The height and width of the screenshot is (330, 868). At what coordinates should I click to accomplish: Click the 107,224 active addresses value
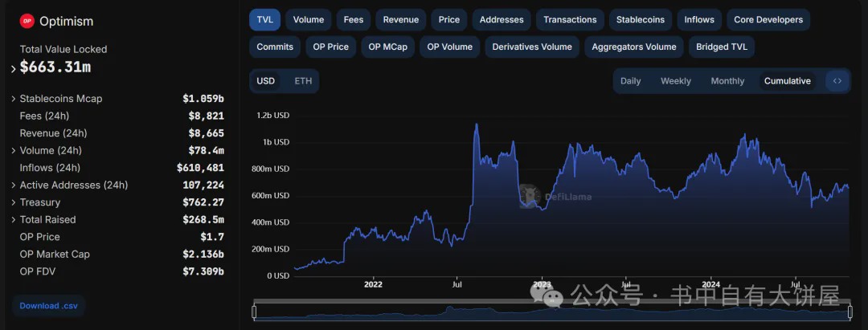tap(203, 185)
